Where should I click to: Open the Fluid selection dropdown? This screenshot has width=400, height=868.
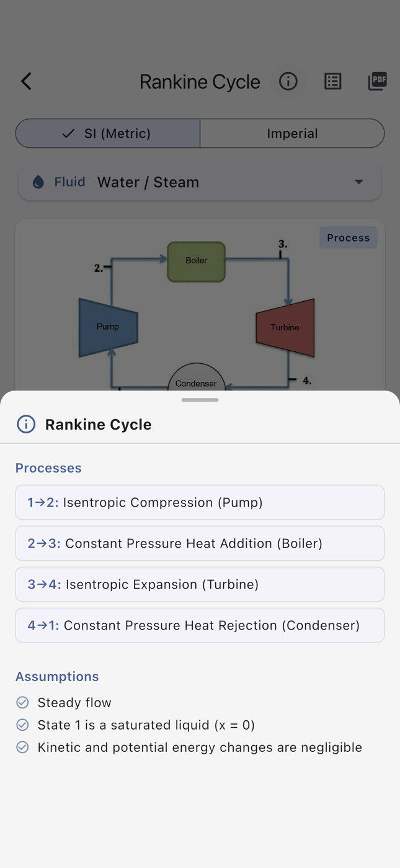pyautogui.click(x=360, y=182)
